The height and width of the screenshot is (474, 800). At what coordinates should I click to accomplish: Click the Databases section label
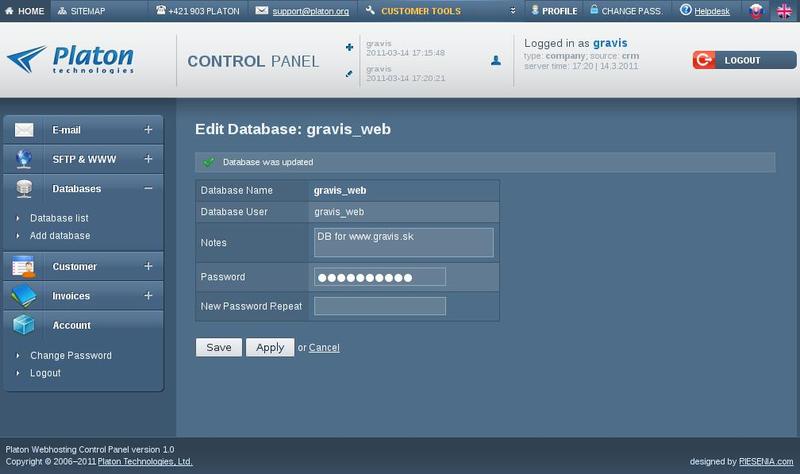click(77, 189)
